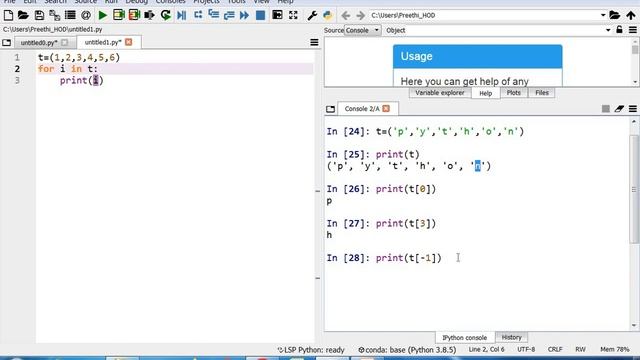Execute the current debug line (step)

[x=198, y=15]
